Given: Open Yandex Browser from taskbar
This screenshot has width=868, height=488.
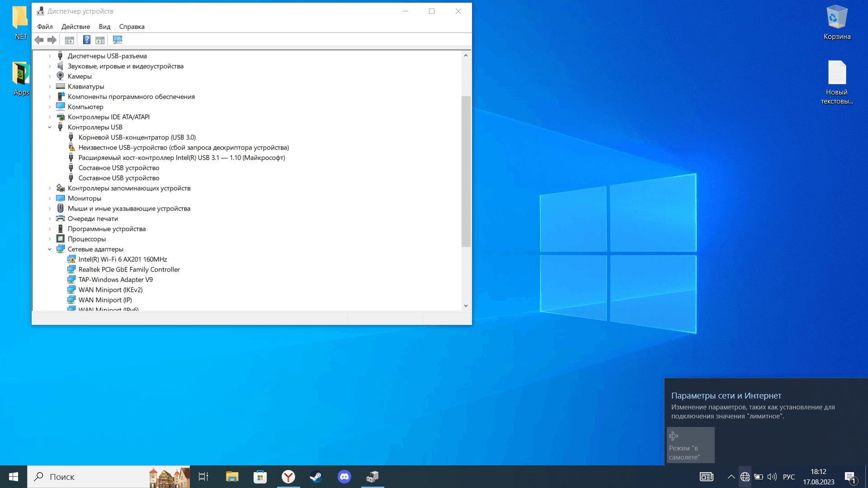Looking at the screenshot, I should click(288, 477).
